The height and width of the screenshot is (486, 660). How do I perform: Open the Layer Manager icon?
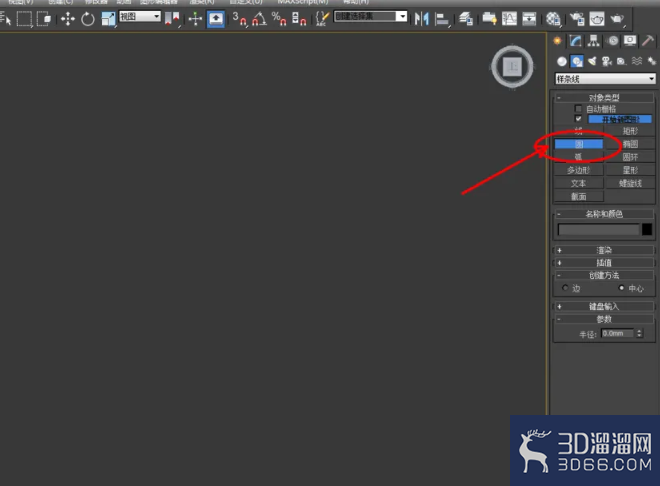pos(466,19)
